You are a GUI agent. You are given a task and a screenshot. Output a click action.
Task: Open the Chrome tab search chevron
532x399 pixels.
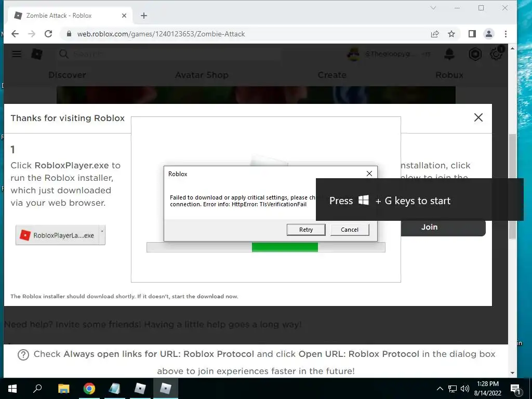coord(433,7)
